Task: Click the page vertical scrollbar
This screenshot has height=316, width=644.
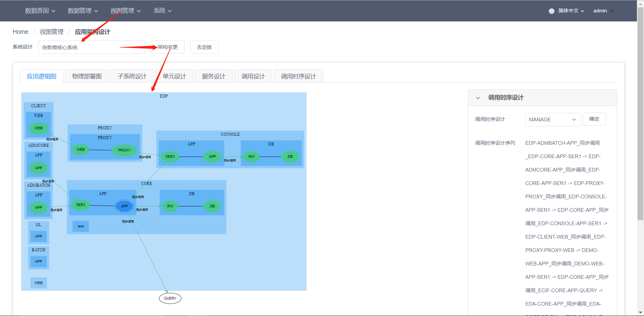Action: [x=640, y=114]
